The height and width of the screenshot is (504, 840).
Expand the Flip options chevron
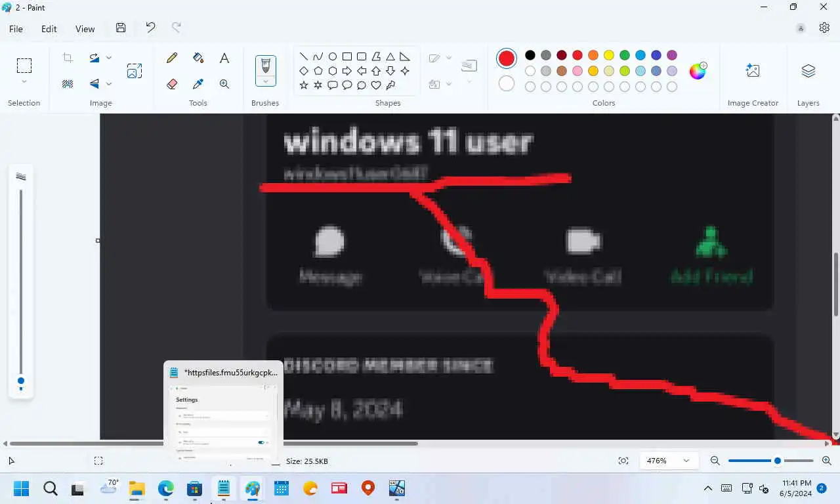point(109,83)
